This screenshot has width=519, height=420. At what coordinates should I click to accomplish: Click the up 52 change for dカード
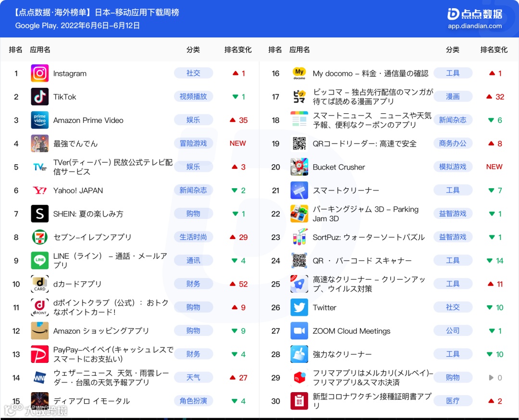click(x=239, y=284)
